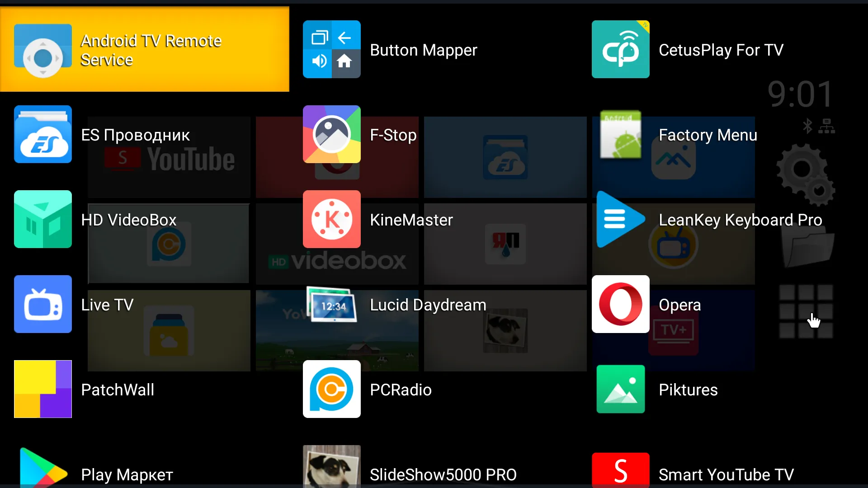This screenshot has height=488, width=868.
Task: Launch the Opera browser icon
Action: (x=621, y=304)
